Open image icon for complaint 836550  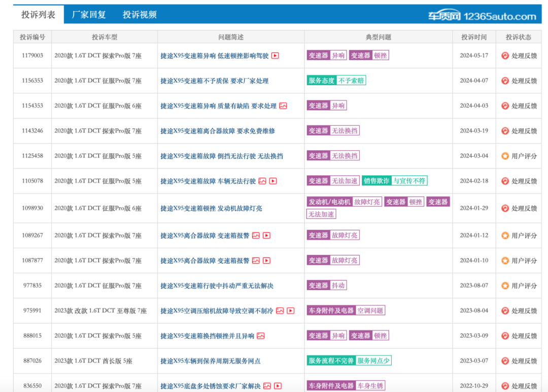click(267, 386)
